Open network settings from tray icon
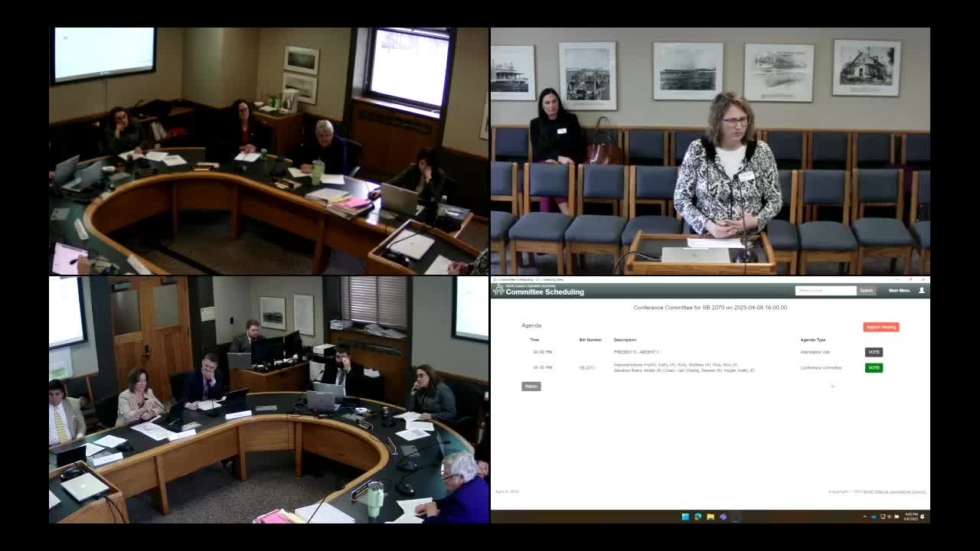 point(883,517)
